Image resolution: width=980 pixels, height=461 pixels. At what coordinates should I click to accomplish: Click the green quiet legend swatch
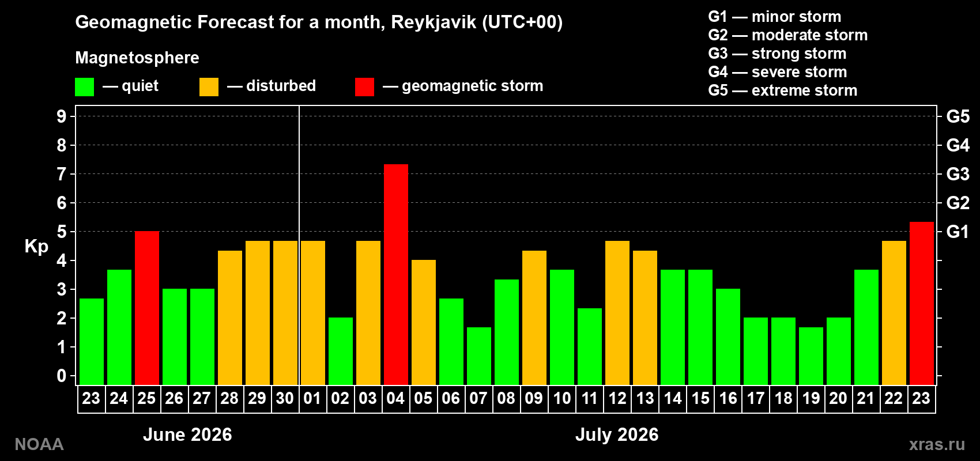click(84, 87)
